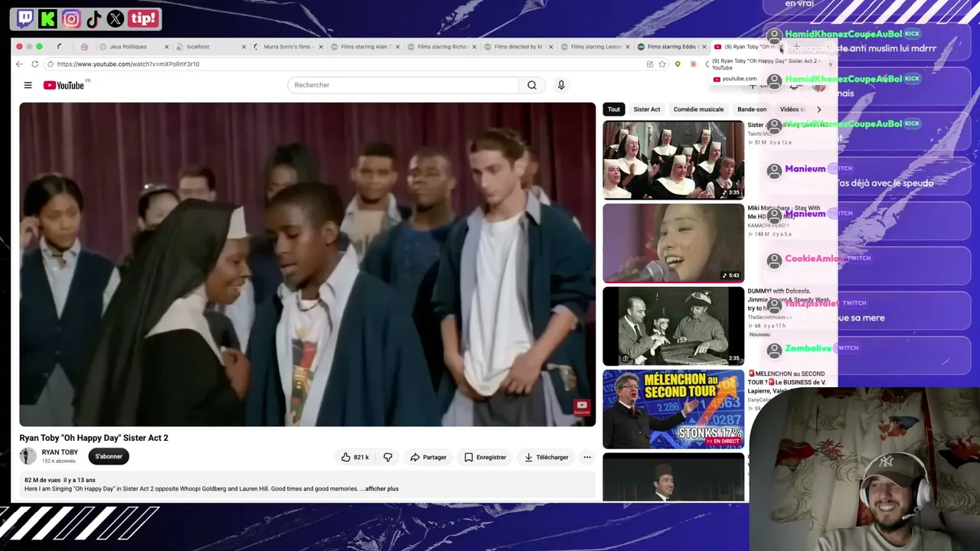This screenshot has height=551, width=980.
Task: Download the video with Télécharger
Action: pos(546,457)
